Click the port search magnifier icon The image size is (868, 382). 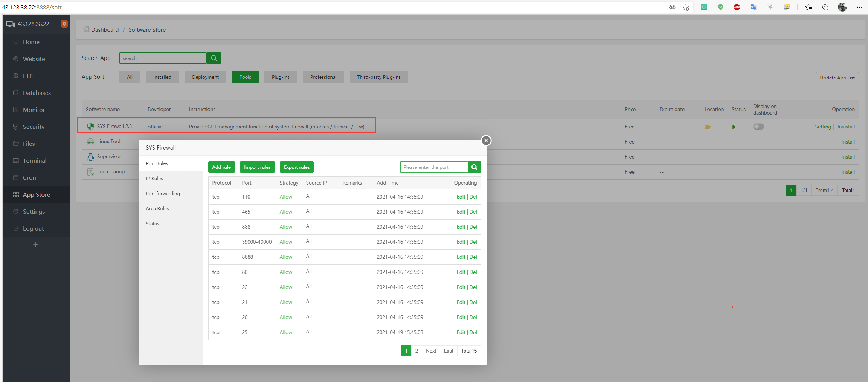pyautogui.click(x=474, y=167)
